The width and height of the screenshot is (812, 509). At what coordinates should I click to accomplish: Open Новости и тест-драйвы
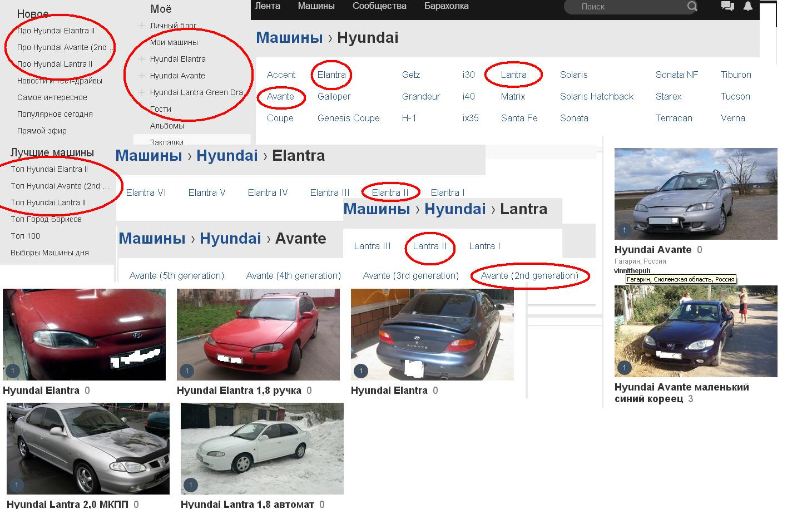point(60,81)
